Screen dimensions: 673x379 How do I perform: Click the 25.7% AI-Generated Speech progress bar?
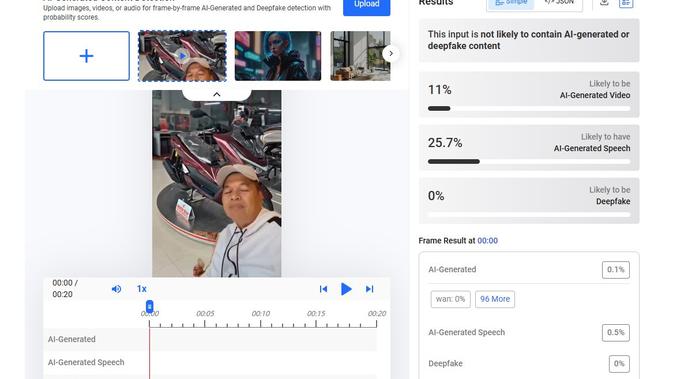click(529, 162)
